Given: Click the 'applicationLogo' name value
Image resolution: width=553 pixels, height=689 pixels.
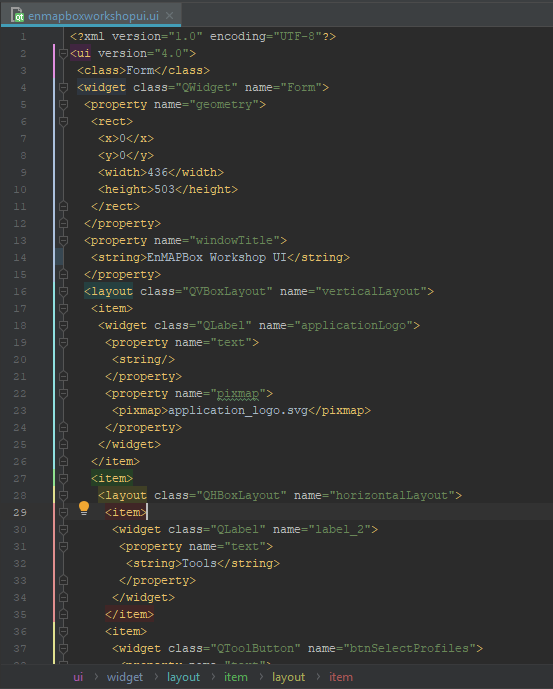Looking at the screenshot, I should [353, 326].
